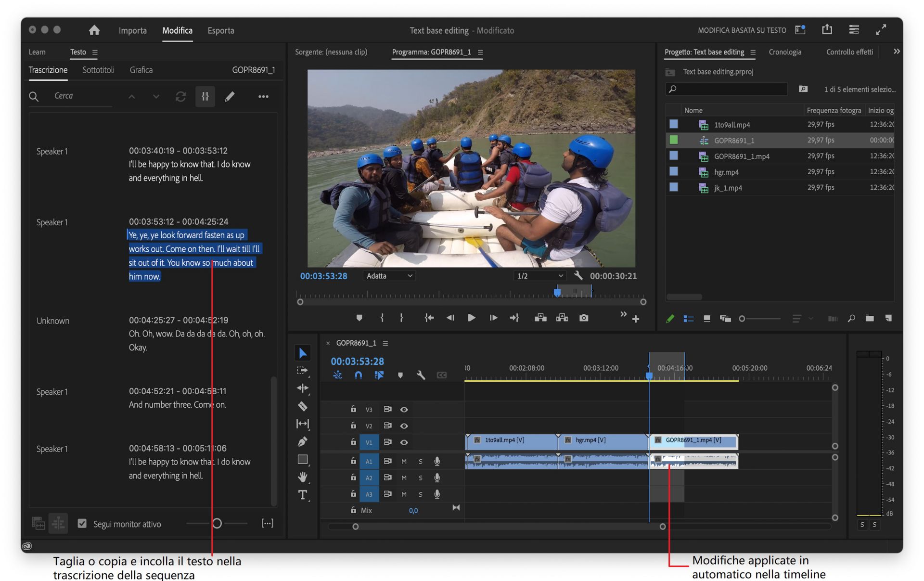Open the timeline wrench settings icon
Image resolution: width=924 pixels, height=581 pixels.
pos(421,375)
